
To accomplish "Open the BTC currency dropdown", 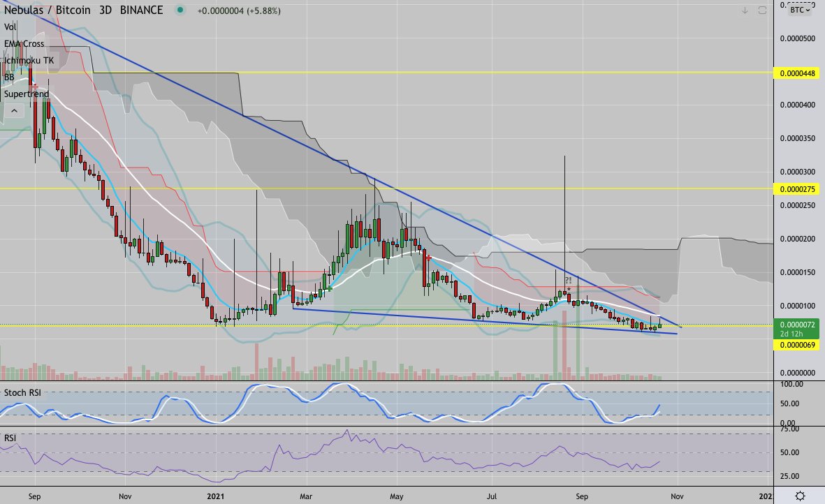I will (x=800, y=10).
